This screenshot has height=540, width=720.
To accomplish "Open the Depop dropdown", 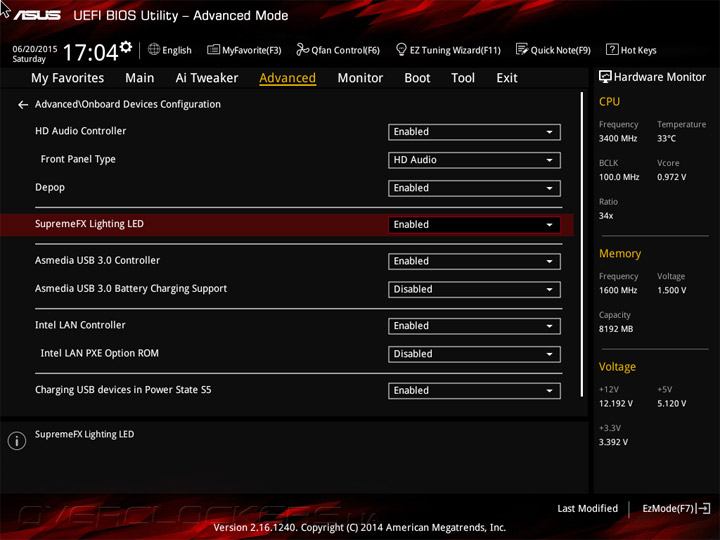I will [x=474, y=188].
